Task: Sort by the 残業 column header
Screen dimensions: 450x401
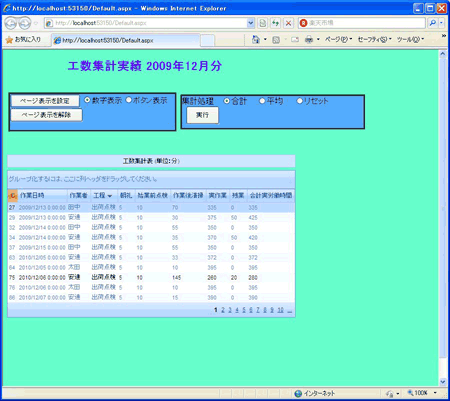Action: (x=238, y=196)
